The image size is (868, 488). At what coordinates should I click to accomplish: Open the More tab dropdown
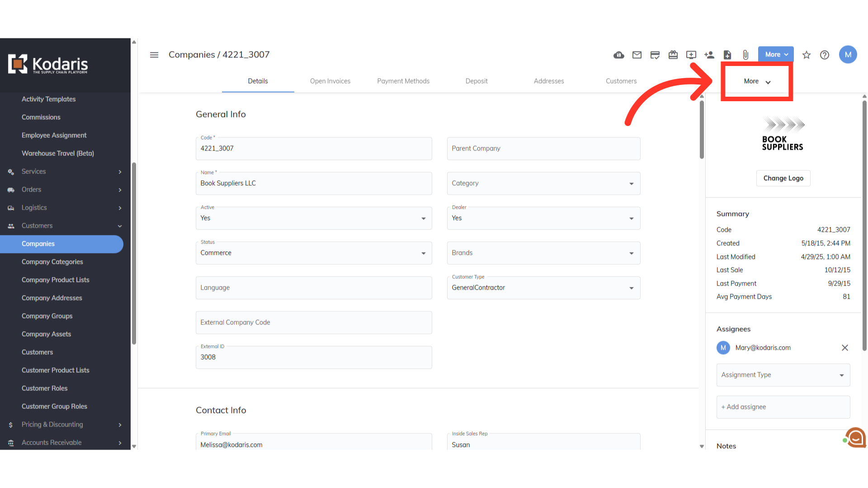(x=756, y=81)
